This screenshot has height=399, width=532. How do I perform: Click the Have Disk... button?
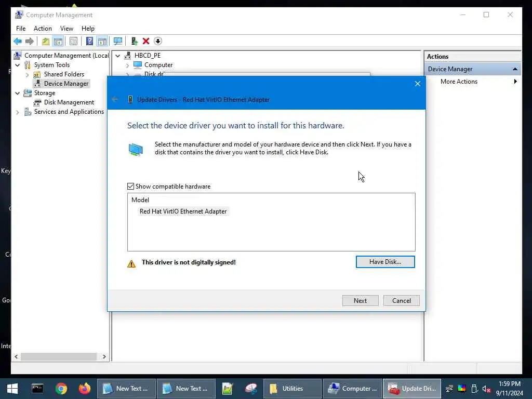[385, 262]
